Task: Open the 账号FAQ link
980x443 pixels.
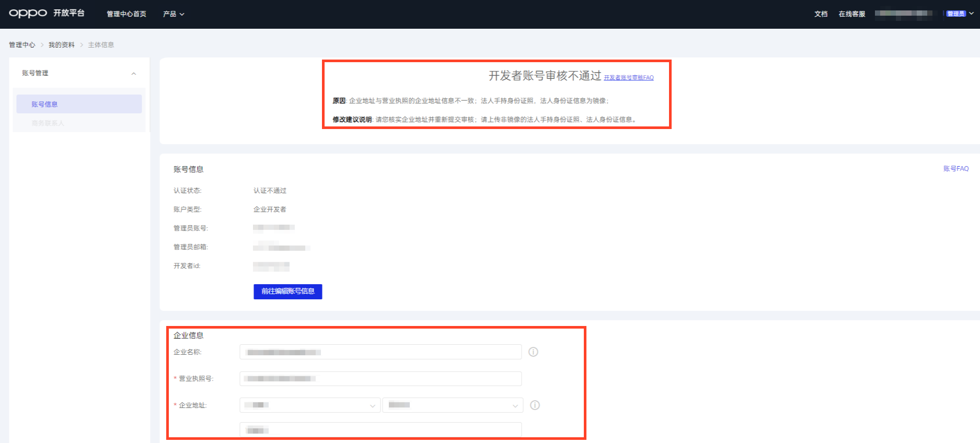Action: coord(956,169)
